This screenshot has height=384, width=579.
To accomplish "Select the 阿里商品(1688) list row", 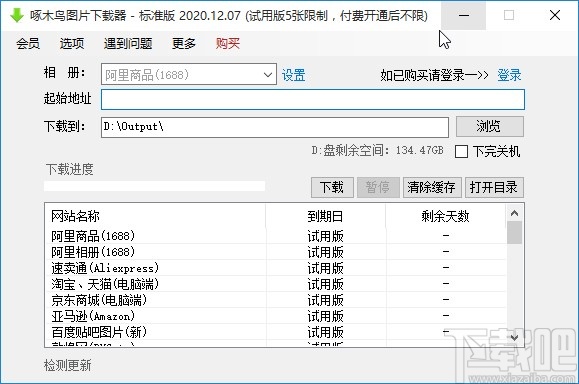I will [x=275, y=236].
